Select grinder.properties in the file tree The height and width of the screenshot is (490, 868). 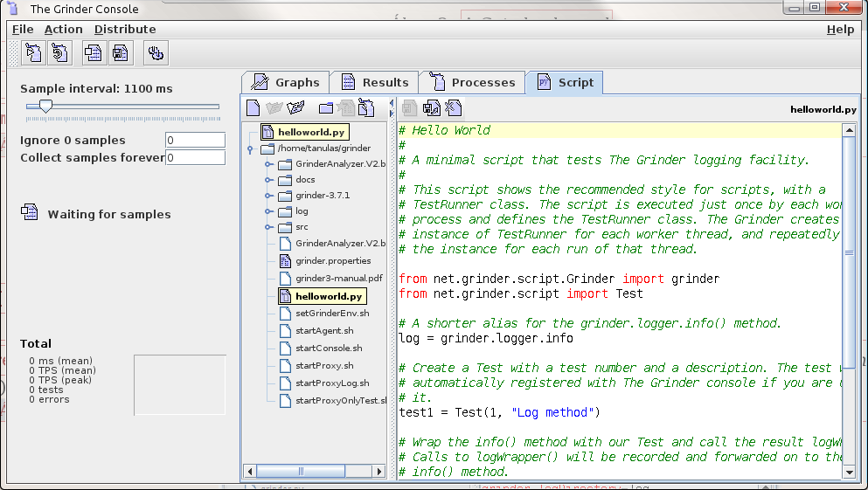(x=333, y=260)
